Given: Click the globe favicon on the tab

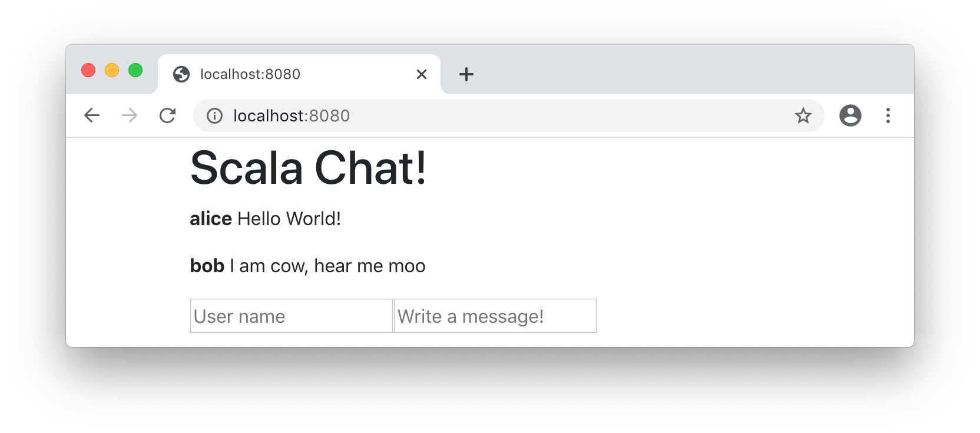Looking at the screenshot, I should click(181, 74).
